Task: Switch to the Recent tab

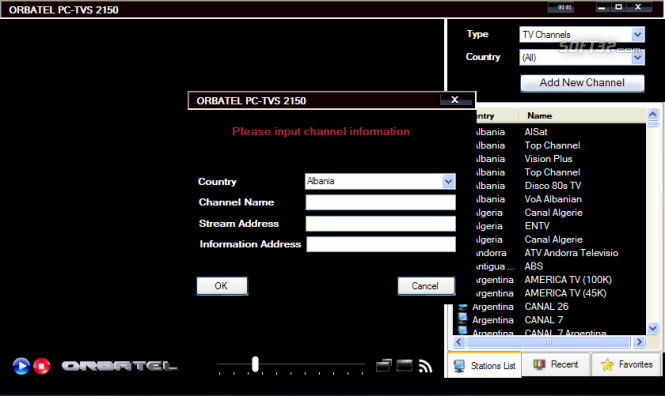Action: click(556, 364)
